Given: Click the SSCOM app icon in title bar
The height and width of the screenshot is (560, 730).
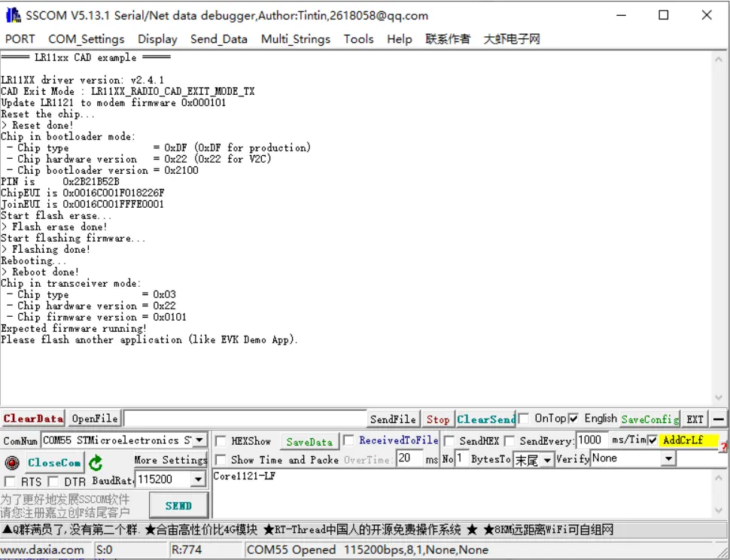Looking at the screenshot, I should (12, 15).
